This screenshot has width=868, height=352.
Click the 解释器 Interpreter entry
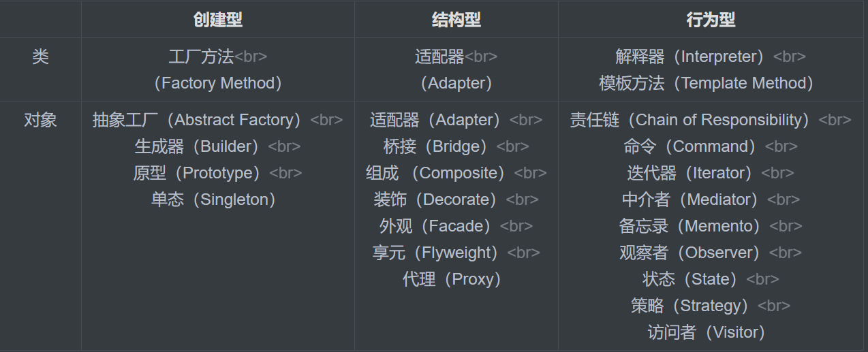click(x=690, y=57)
